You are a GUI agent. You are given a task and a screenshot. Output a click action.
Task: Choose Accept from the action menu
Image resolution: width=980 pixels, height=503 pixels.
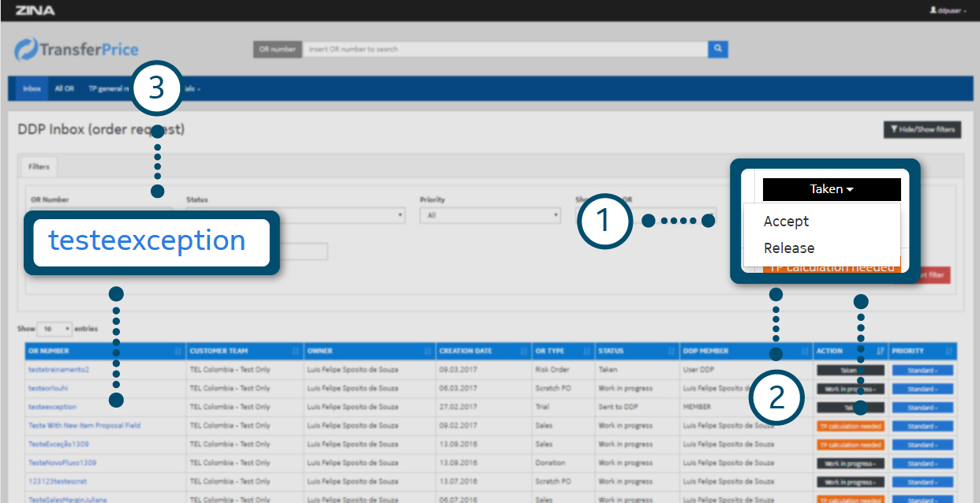[x=786, y=222]
